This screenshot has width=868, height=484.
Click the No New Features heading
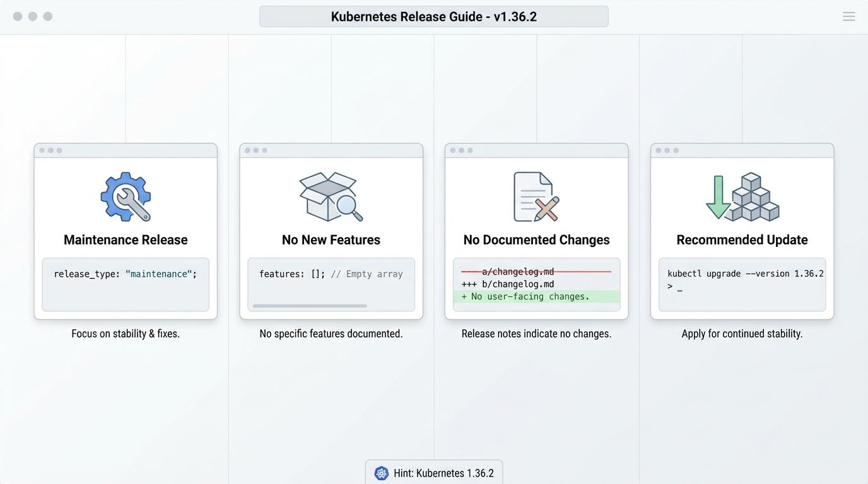coord(331,239)
